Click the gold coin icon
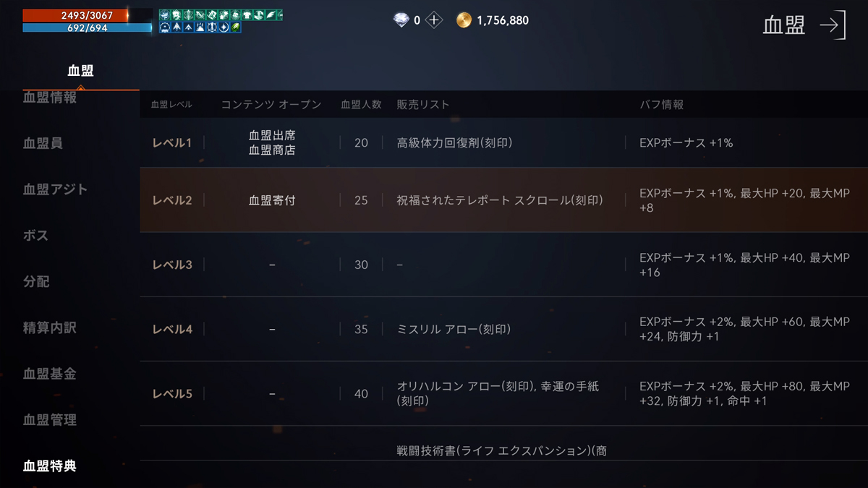This screenshot has width=868, height=488. click(464, 20)
